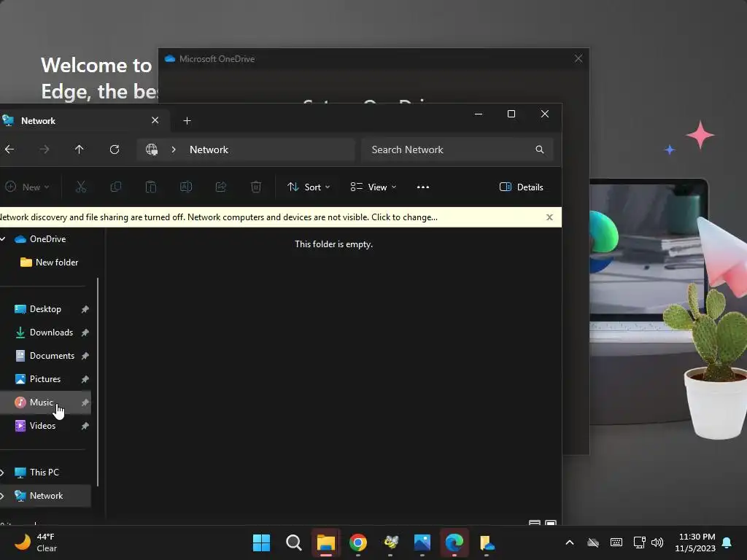Open the See more three-dots menu
The width and height of the screenshot is (747, 560).
[423, 187]
